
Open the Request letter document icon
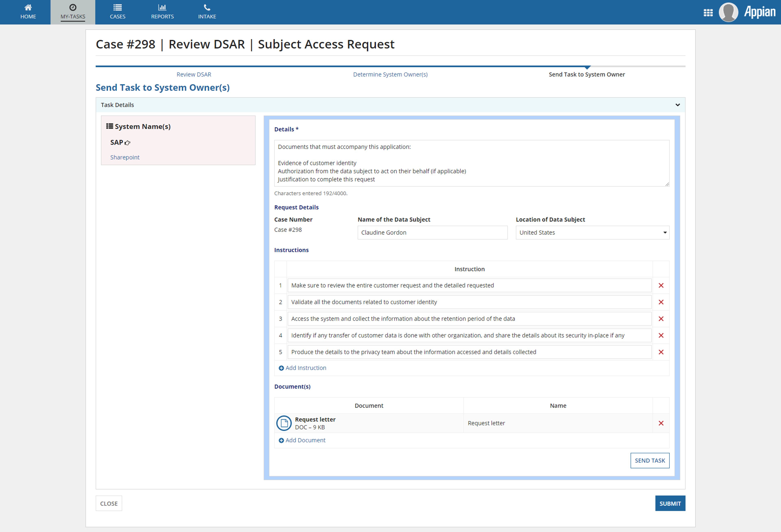[284, 423]
